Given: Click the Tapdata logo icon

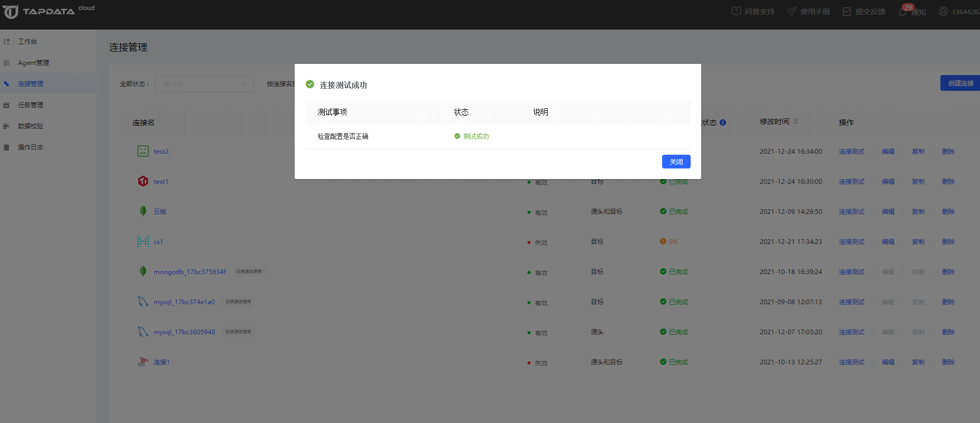Looking at the screenshot, I should [x=11, y=12].
